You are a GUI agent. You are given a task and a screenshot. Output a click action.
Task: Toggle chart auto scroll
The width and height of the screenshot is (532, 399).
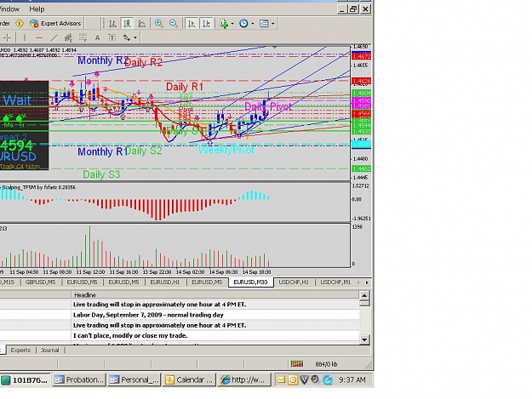tap(192, 23)
